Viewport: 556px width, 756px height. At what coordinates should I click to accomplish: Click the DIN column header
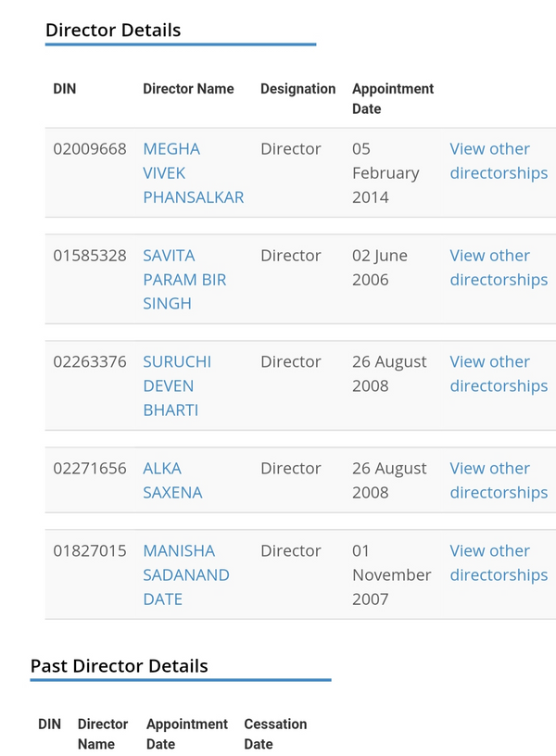pyautogui.click(x=65, y=89)
